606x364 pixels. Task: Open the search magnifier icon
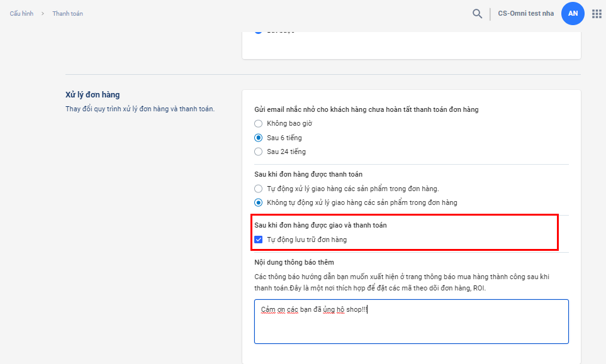click(x=478, y=13)
